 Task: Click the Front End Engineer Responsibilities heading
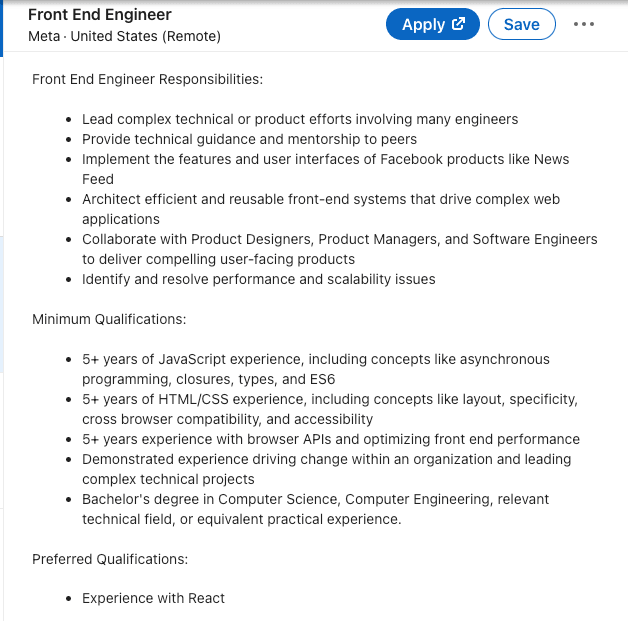click(x=148, y=79)
